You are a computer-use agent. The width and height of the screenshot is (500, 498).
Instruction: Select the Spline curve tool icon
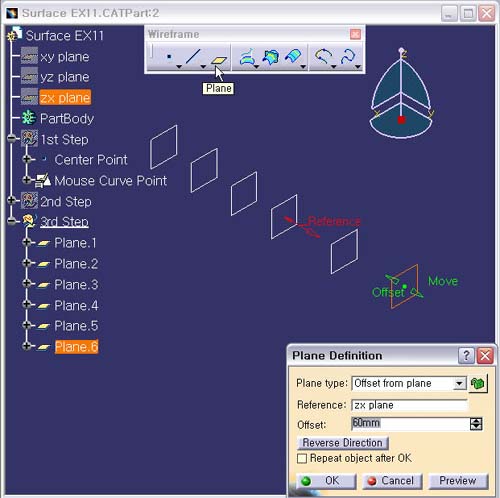(x=348, y=56)
